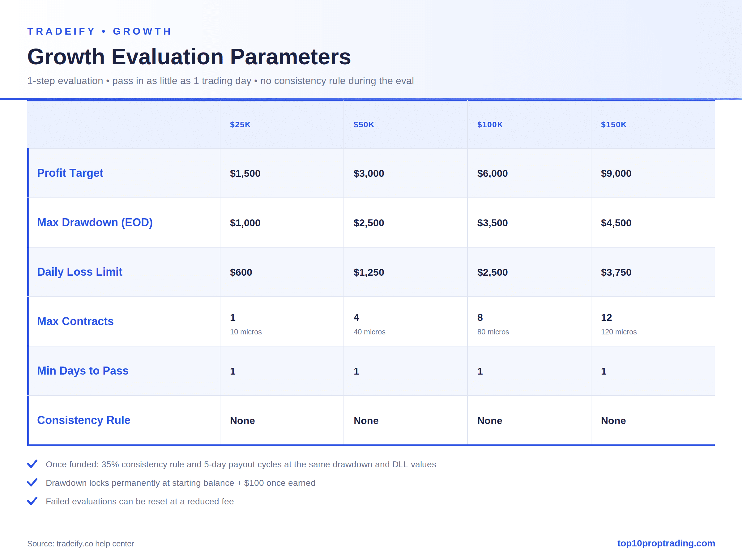Viewport: 742px width, 560px height.
Task: Click Min Days value 1 under $150K
Action: point(604,371)
